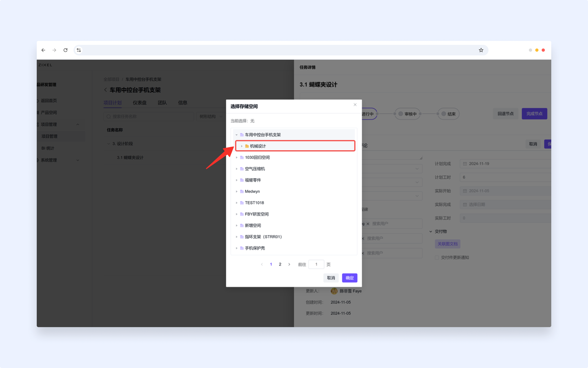The width and height of the screenshot is (588, 368).
Task: Expand the Medwyn node
Action: (236, 192)
